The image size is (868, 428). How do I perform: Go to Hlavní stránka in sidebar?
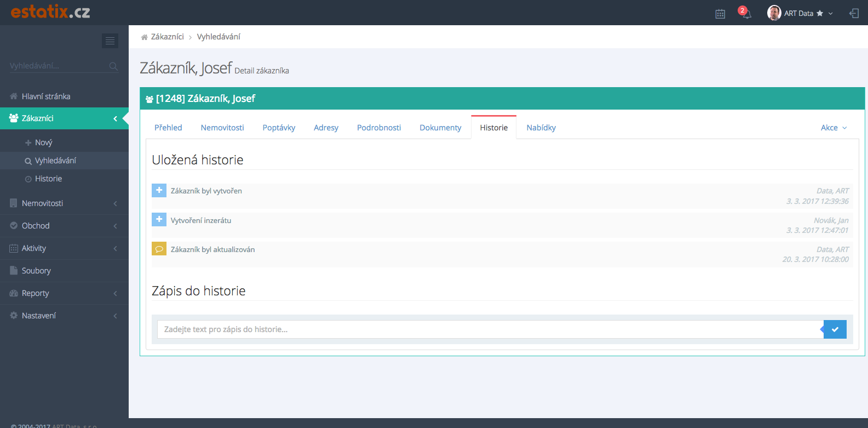coord(46,96)
